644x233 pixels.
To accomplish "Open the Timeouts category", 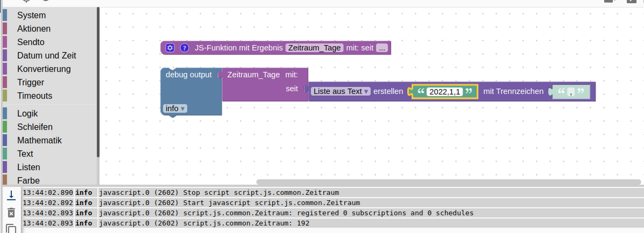I will click(35, 96).
